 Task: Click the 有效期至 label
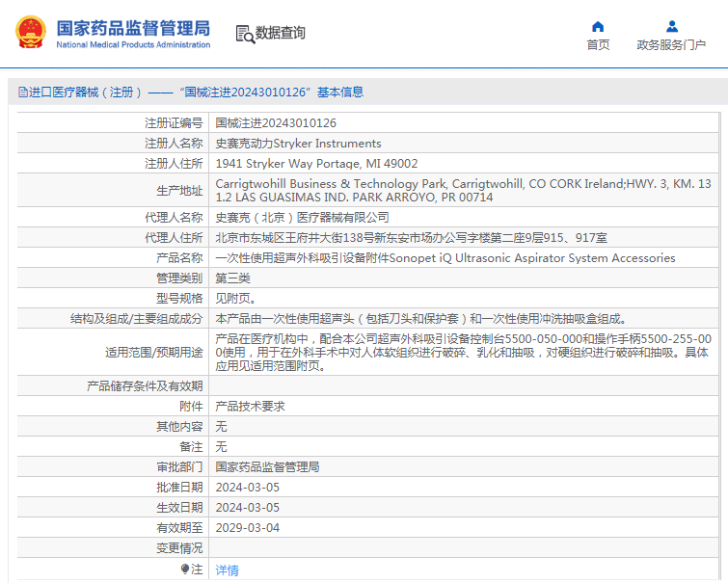click(179, 528)
